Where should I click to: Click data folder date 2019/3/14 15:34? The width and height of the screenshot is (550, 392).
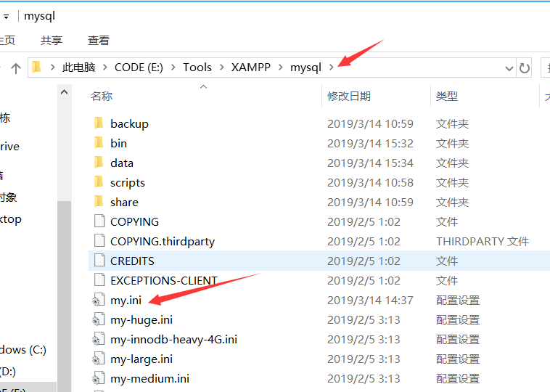(x=370, y=163)
